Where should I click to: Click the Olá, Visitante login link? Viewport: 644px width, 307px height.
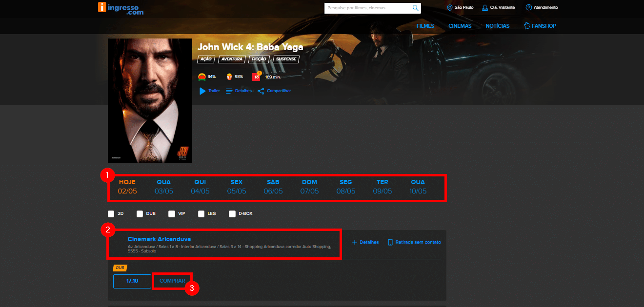coord(502,7)
